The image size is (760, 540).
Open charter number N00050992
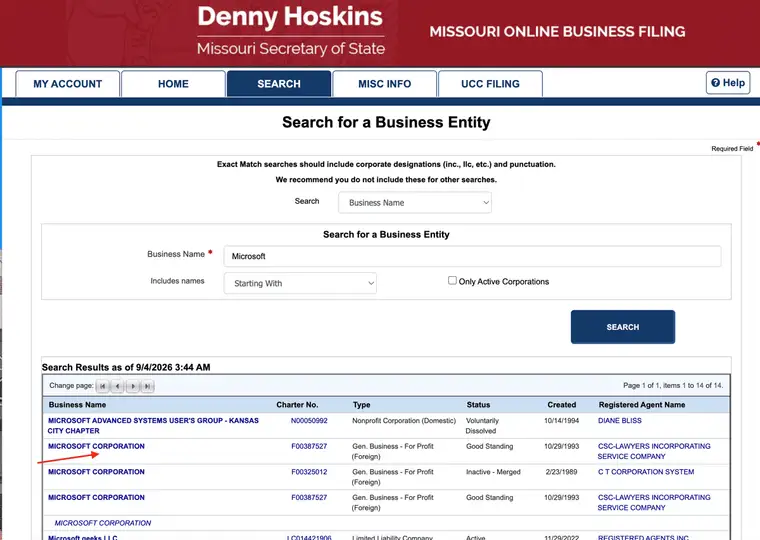(309, 421)
